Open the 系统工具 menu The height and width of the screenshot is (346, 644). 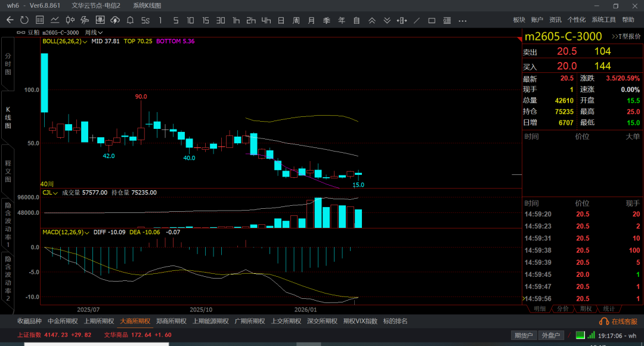pyautogui.click(x=603, y=20)
